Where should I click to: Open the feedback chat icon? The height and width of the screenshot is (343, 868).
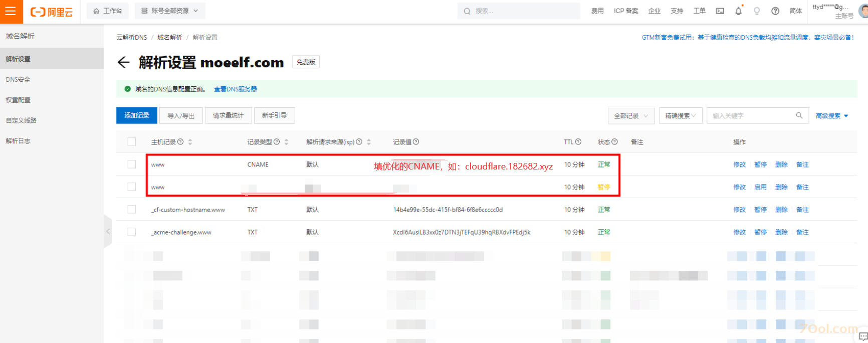pyautogui.click(x=863, y=336)
